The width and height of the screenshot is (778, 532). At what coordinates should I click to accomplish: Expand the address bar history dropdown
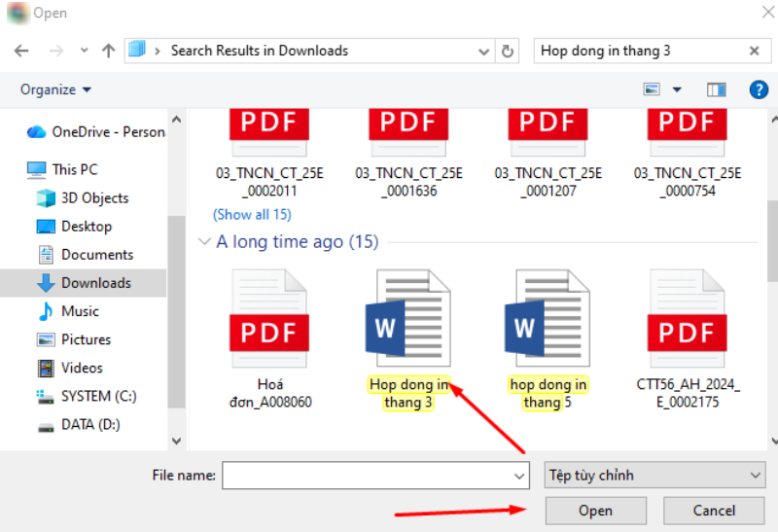tap(483, 52)
